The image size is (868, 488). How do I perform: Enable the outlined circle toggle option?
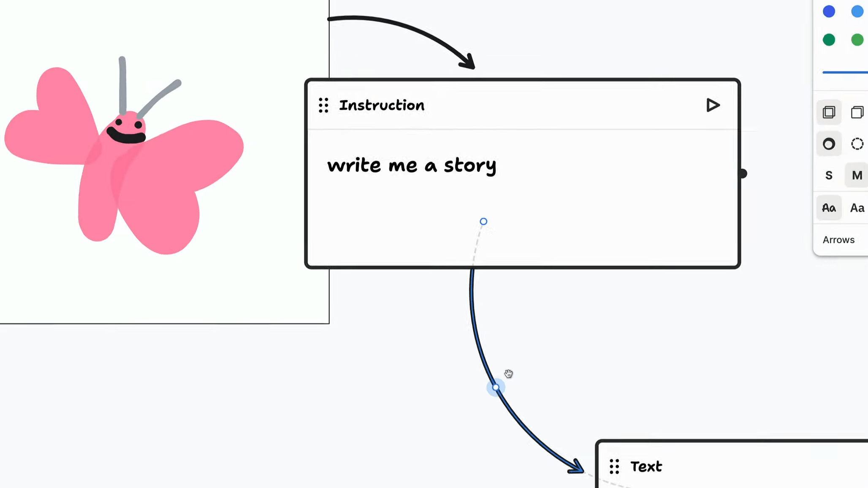(x=857, y=144)
